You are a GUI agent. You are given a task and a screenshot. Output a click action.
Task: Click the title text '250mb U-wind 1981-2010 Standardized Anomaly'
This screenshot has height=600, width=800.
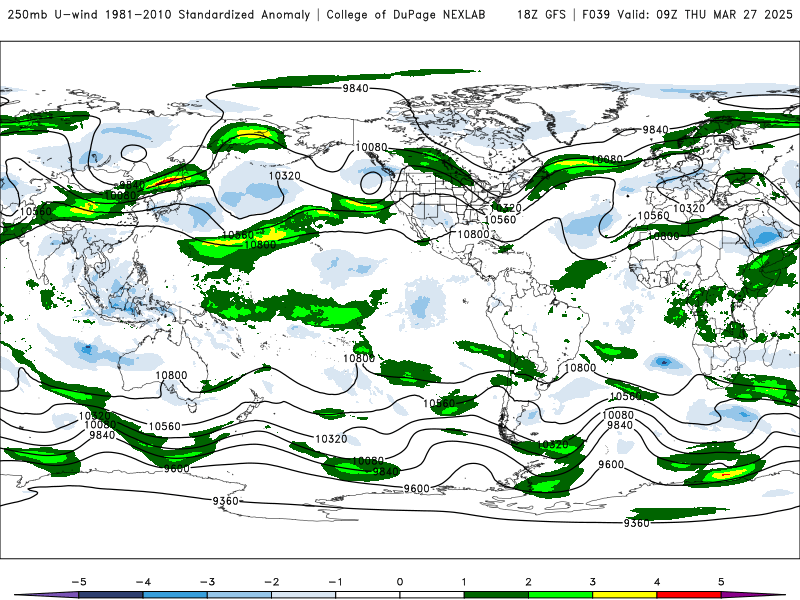pos(159,15)
